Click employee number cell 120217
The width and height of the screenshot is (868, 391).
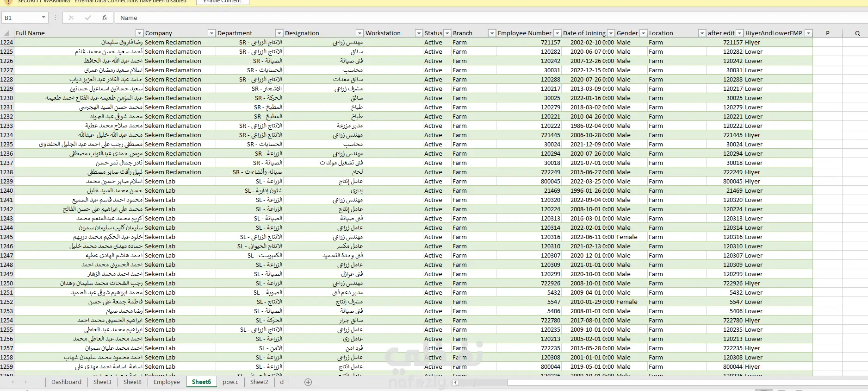(x=528, y=88)
